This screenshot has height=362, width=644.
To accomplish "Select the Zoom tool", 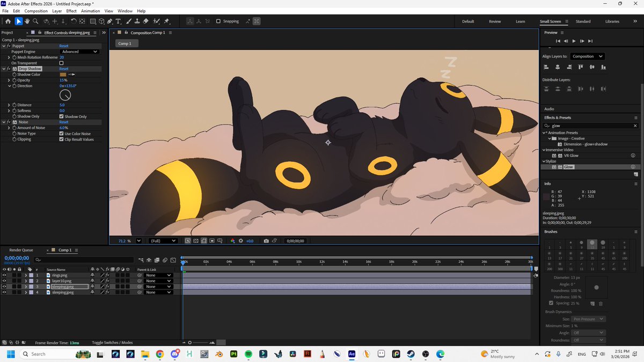I will coord(35,21).
